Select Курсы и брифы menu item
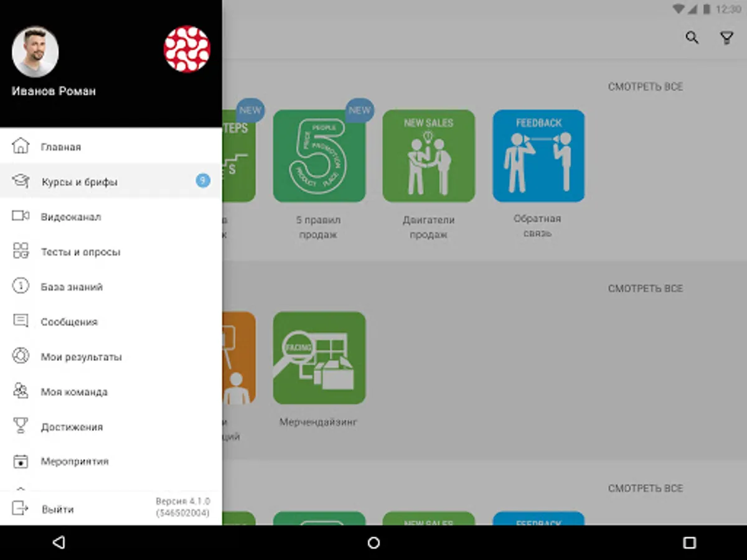The width and height of the screenshot is (747, 560). 111,181
